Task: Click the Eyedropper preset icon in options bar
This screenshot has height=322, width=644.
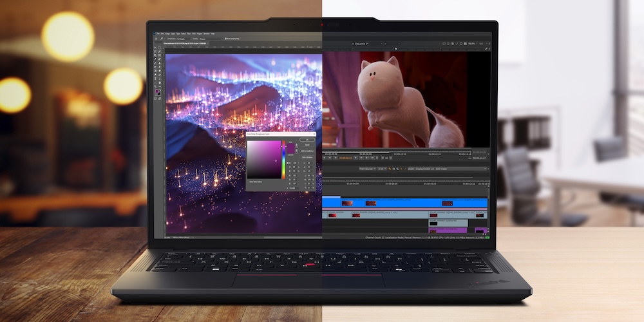Action: click(x=162, y=39)
